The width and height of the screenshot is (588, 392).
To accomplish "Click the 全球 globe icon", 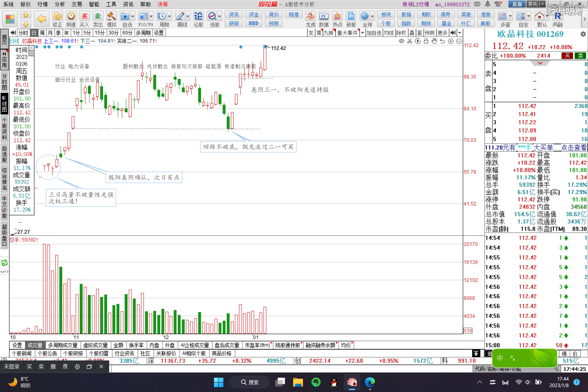I will [x=365, y=16].
